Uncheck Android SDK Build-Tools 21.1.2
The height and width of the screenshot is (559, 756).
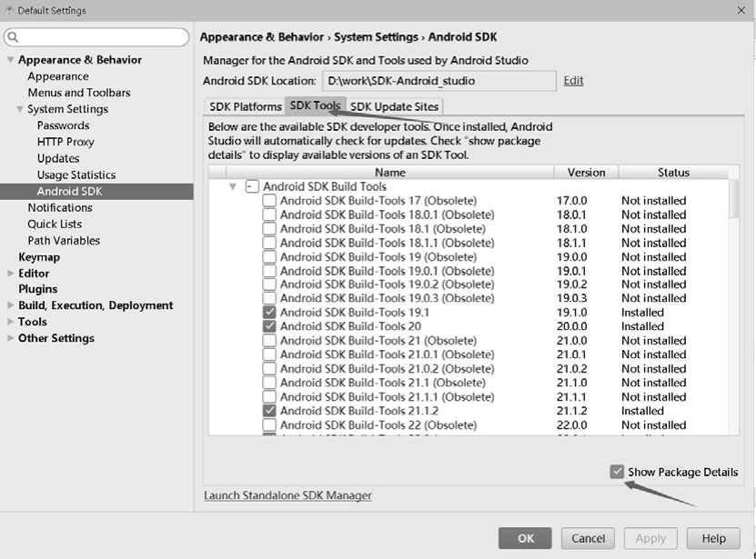coord(269,411)
